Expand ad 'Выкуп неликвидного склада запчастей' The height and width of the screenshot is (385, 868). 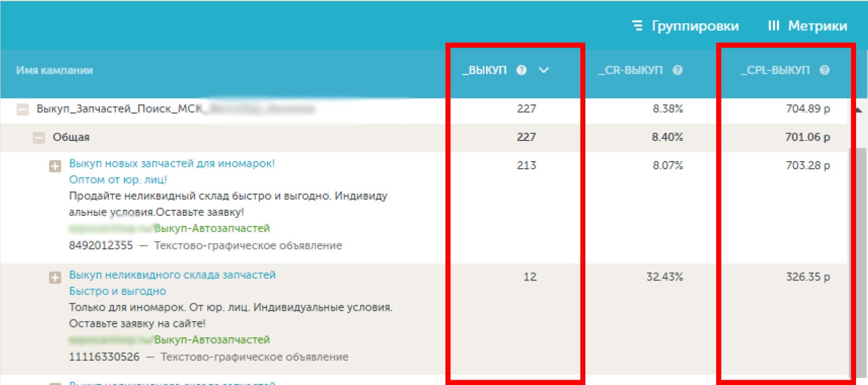click(x=55, y=278)
